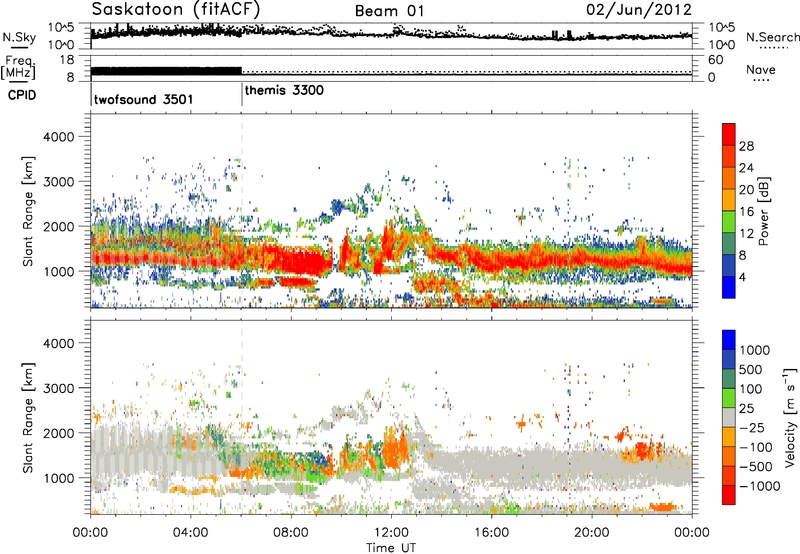Click the 'Power [dB]' colorbar label
This screenshot has width=800, height=554.
pos(764,211)
